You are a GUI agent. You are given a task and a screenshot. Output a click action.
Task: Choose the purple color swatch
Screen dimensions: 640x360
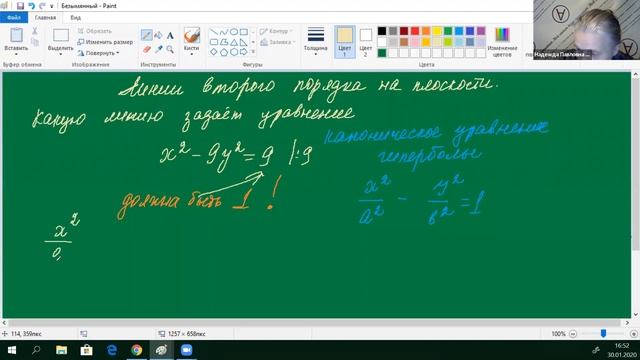pyautogui.click(x=481, y=31)
